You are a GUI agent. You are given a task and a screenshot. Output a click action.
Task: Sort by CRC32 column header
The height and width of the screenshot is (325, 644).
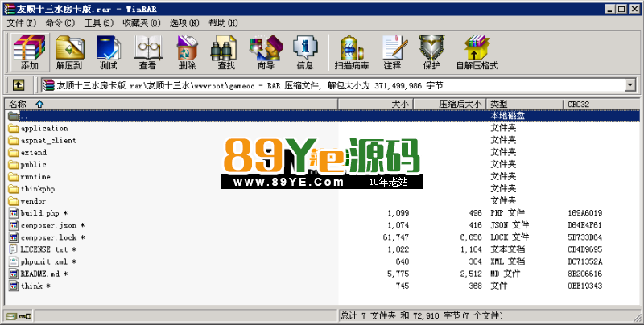point(601,105)
